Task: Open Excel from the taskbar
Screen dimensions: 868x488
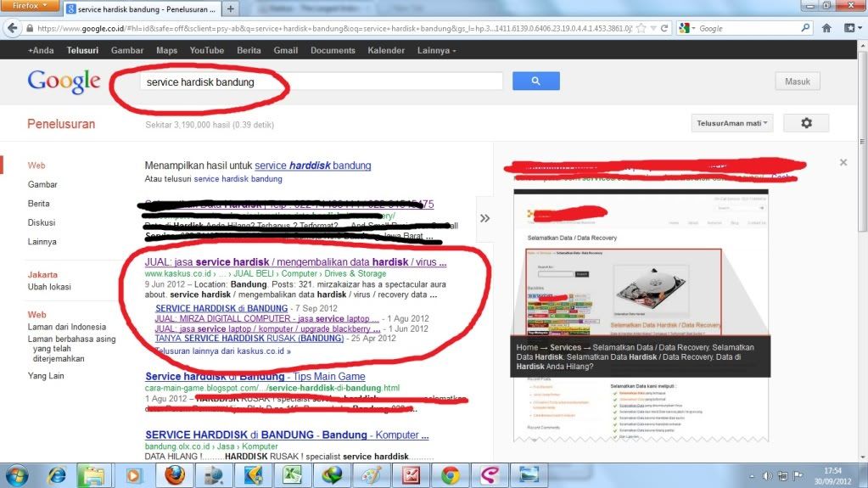Action: tap(292, 476)
